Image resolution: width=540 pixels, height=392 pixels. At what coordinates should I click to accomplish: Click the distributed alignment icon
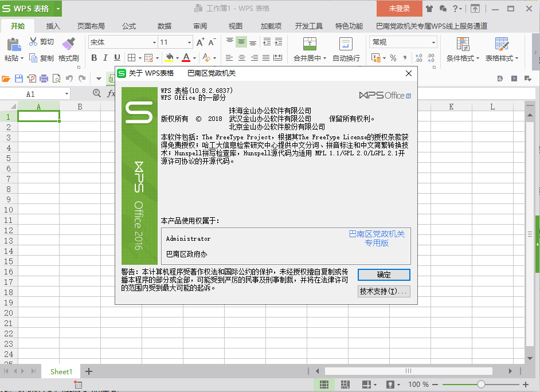click(x=277, y=58)
